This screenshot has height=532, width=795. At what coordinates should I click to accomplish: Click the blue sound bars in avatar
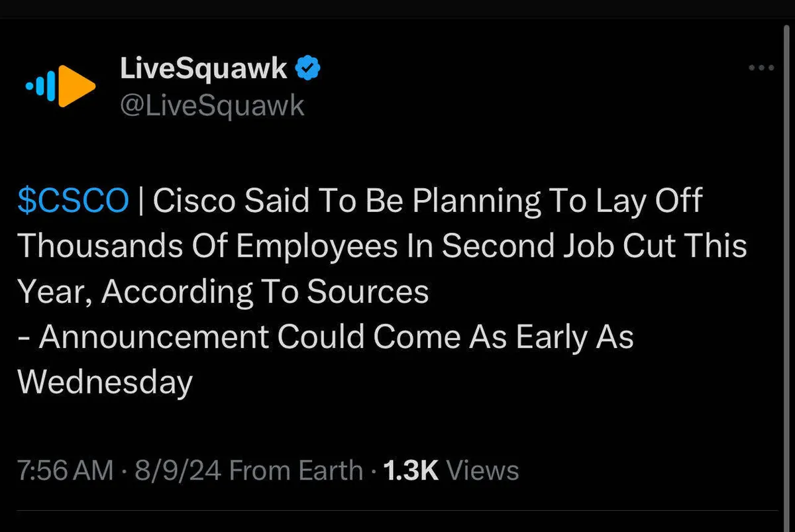click(42, 85)
